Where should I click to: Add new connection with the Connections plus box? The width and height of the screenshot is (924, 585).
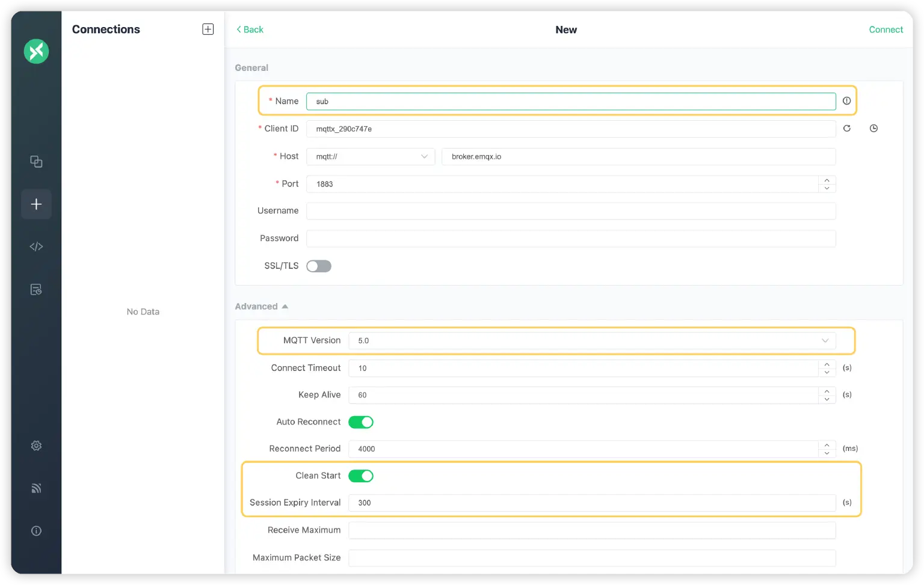[208, 29]
